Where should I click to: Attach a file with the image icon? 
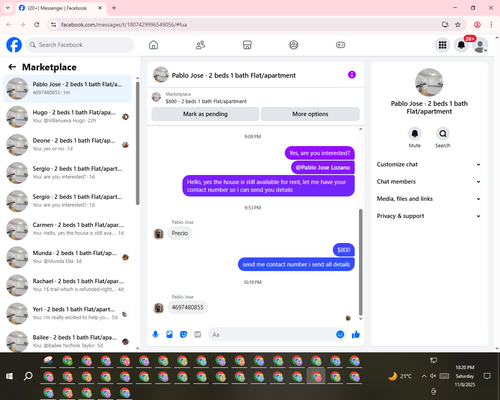[x=169, y=334]
